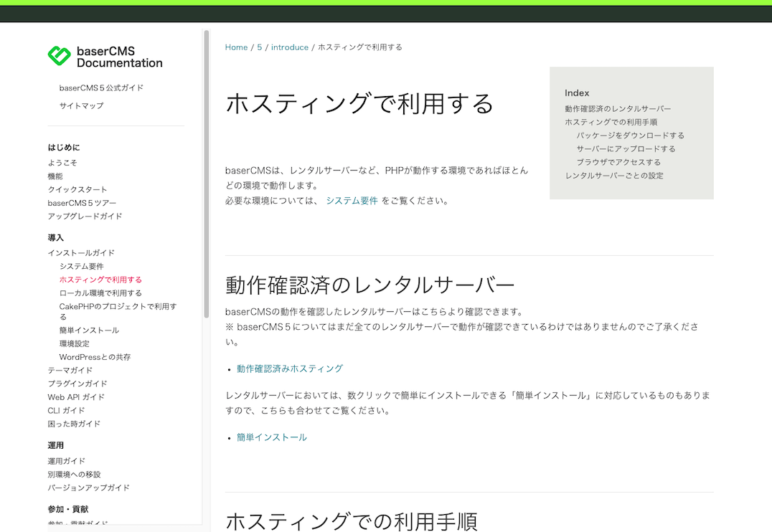Jump to ホスティングでの利用手順 in Index
Viewport: 772px width, 532px height.
point(611,122)
